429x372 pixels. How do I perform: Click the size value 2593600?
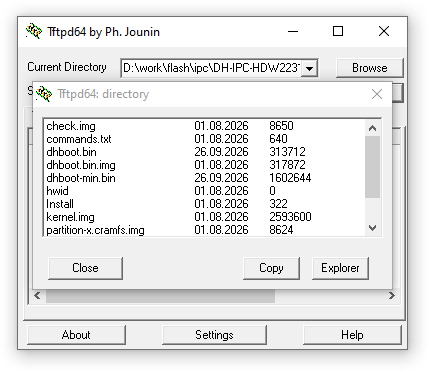point(290,217)
